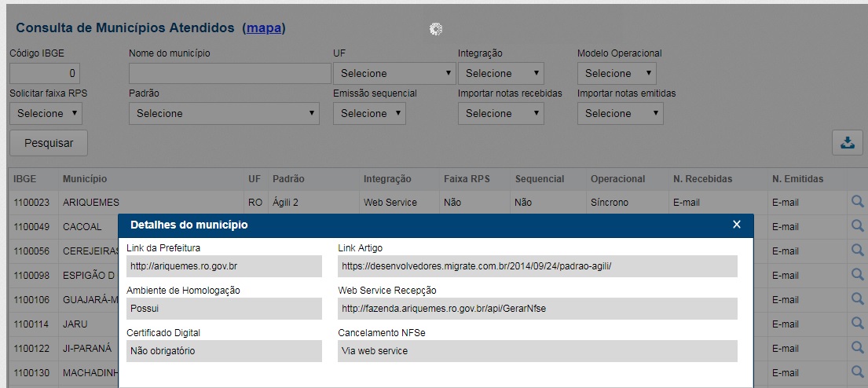The image size is (868, 388).
Task: Open details magnifier for GUAJARÁ row
Action: [857, 299]
